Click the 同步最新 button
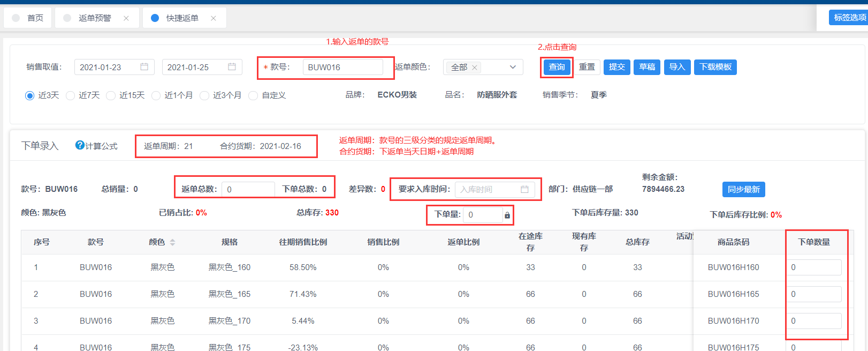The height and width of the screenshot is (351, 868). (x=743, y=189)
